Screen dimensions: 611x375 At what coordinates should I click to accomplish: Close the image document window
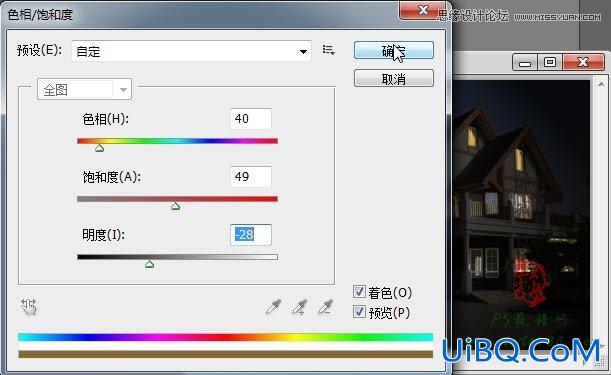[583, 62]
